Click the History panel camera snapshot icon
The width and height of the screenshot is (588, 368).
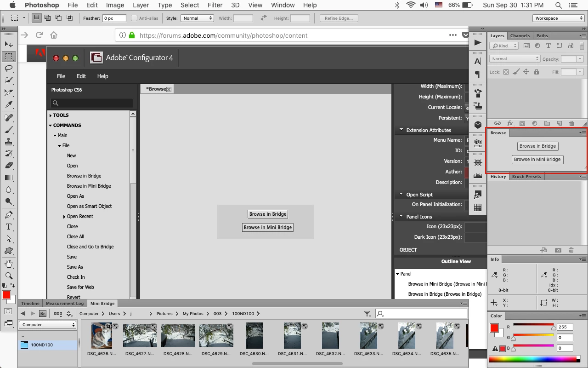coord(558,250)
